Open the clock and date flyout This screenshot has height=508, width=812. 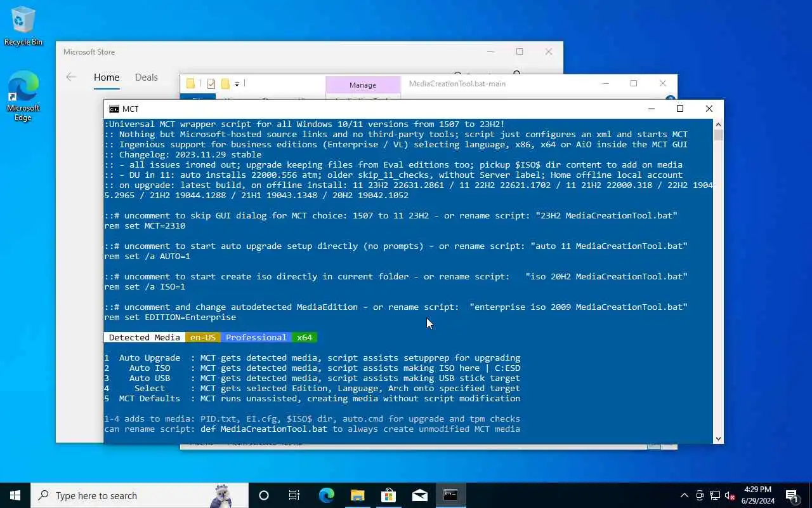[758, 495]
